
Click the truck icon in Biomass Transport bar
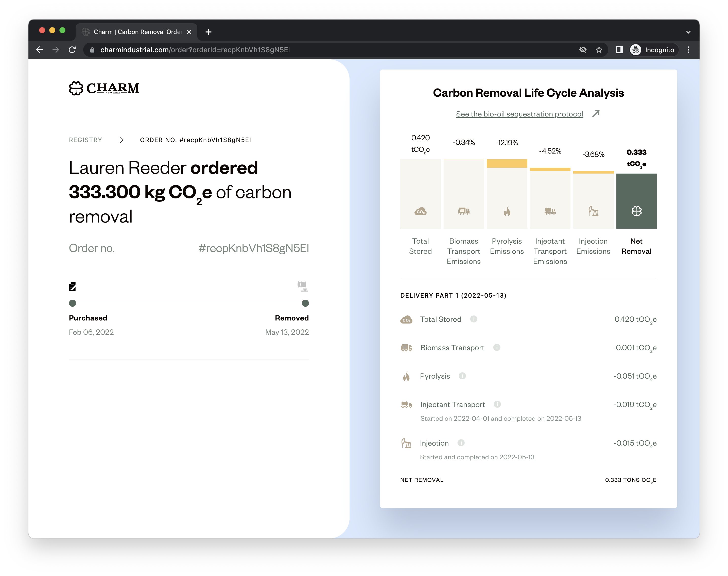coord(464,211)
